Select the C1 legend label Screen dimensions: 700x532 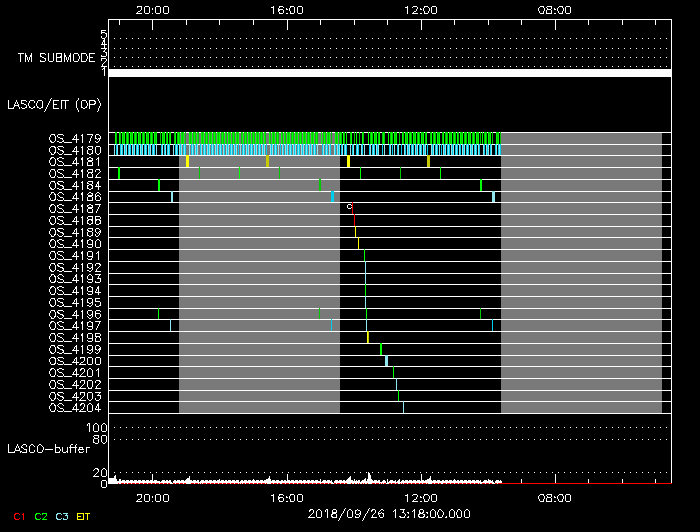click(18, 515)
